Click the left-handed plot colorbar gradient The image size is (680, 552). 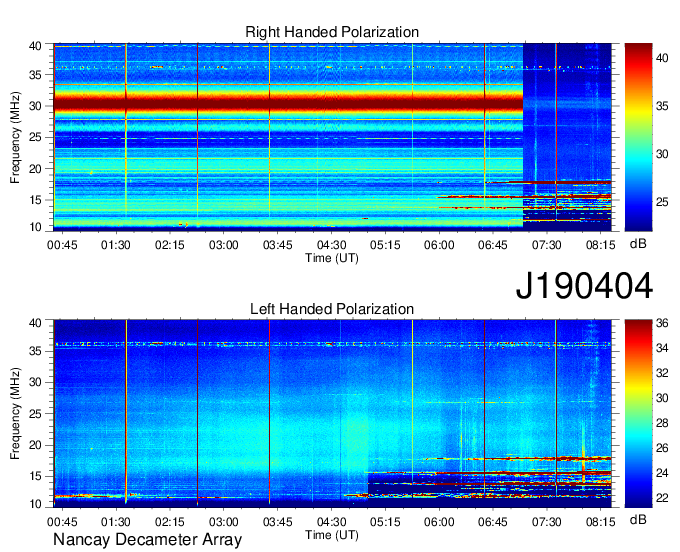tap(638, 414)
